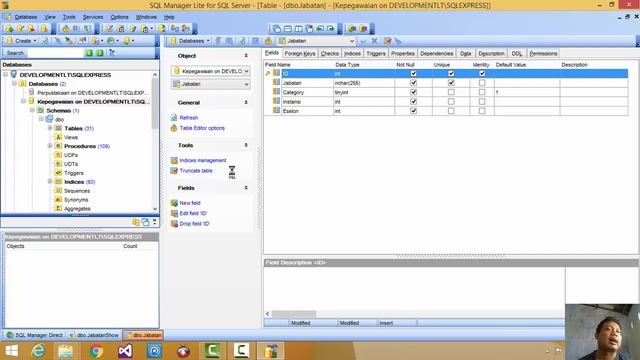Toggle Not Null checkbox for Category field

[x=413, y=92]
